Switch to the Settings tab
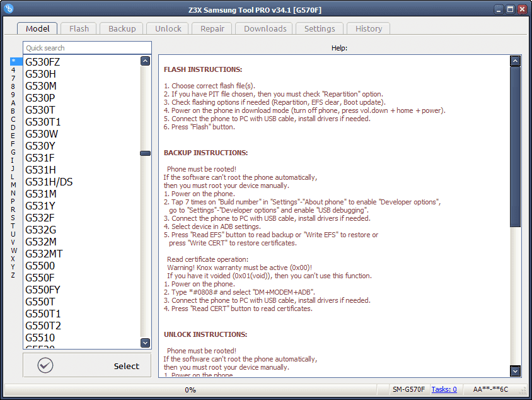Screen dimensions: 532x400 [320, 28]
